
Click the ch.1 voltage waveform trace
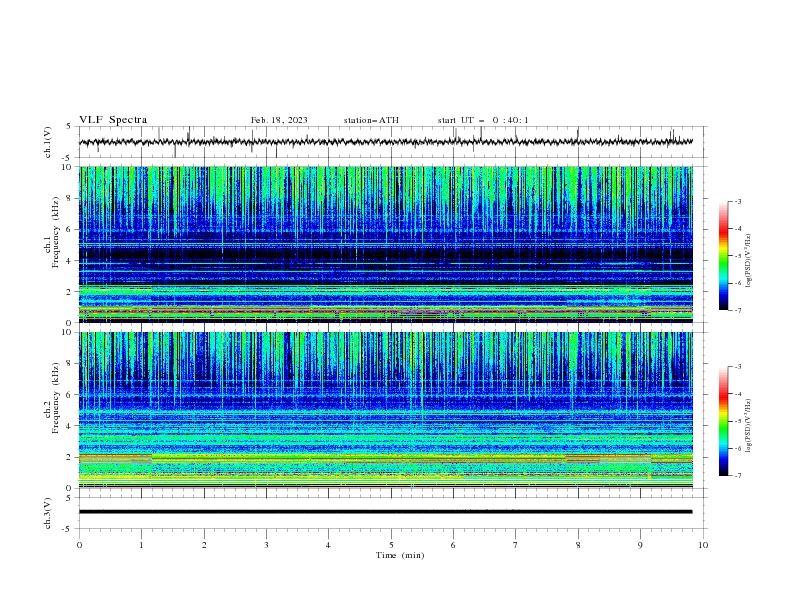point(385,142)
